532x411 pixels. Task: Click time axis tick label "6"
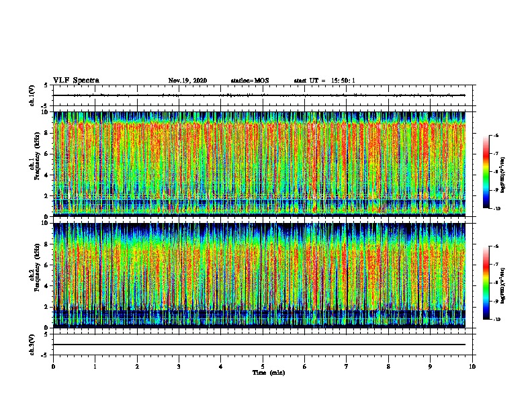coord(305,367)
